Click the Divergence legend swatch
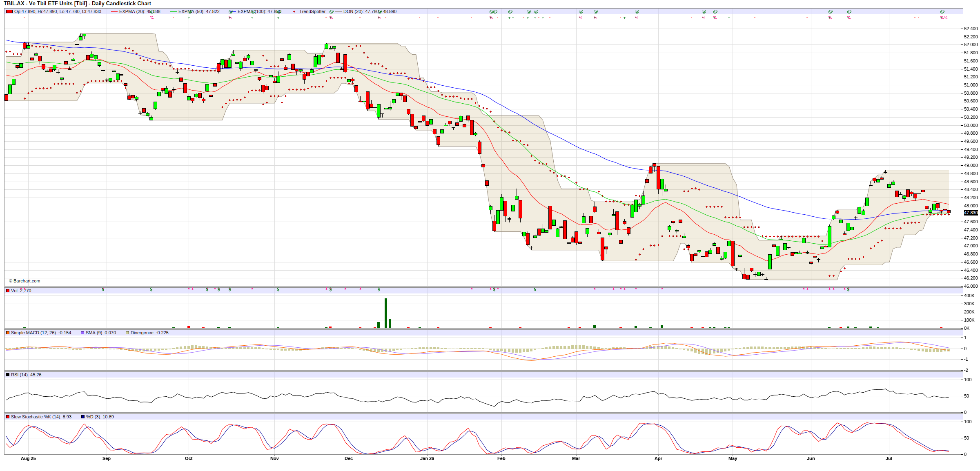This screenshot has height=471, width=980. (127, 333)
